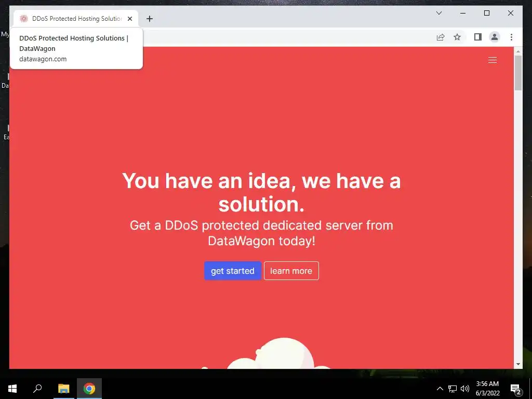The width and height of the screenshot is (532, 399).
Task: Open the hamburger menu on the DataWagon page
Action: (x=493, y=60)
